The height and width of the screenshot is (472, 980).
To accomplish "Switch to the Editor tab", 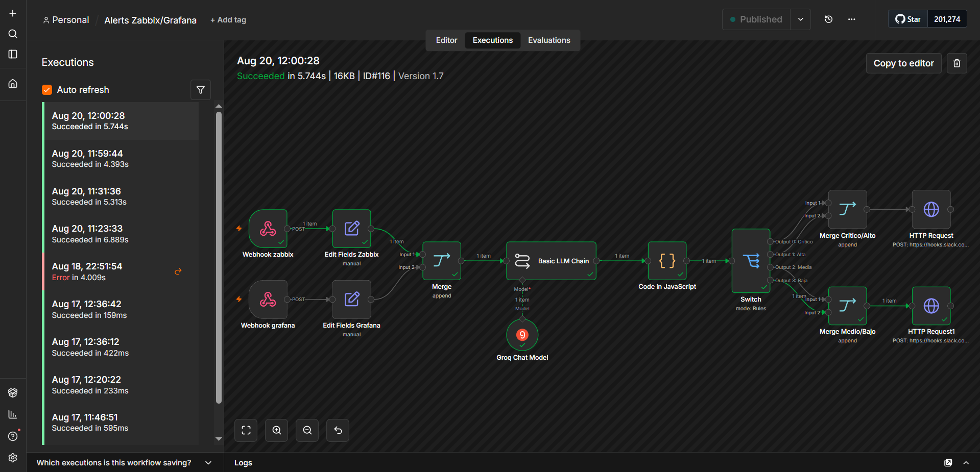I will click(446, 40).
